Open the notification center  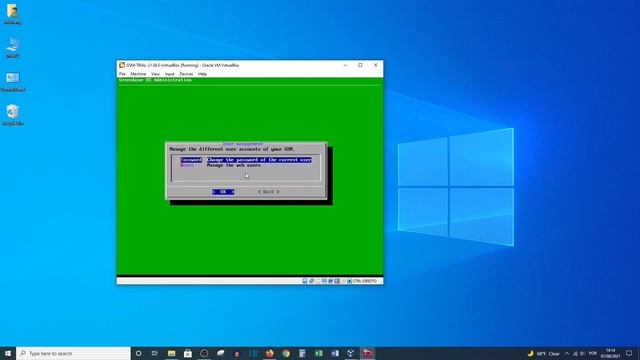pos(629,353)
